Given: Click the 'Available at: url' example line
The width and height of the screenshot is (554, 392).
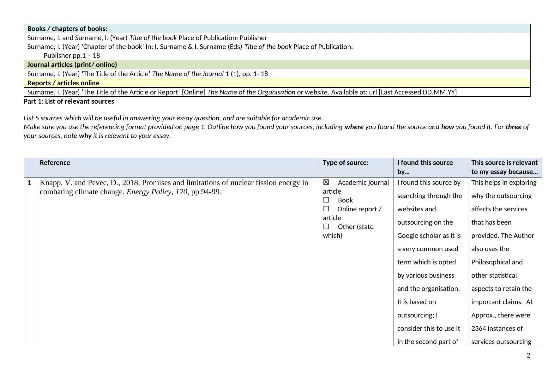Looking at the screenshot, I should (242, 92).
